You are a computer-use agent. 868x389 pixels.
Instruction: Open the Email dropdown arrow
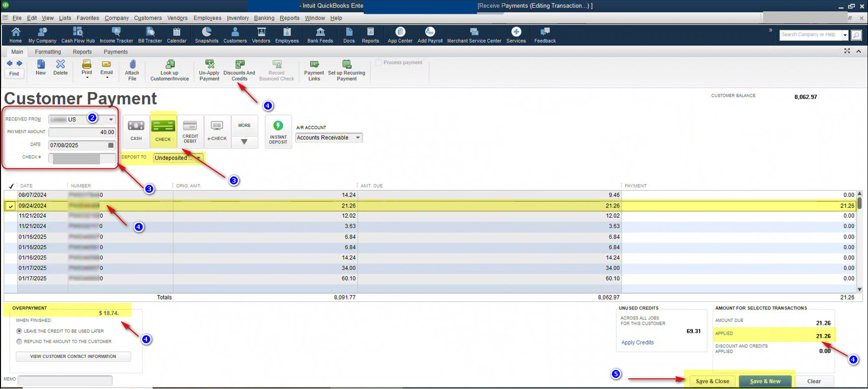point(107,78)
